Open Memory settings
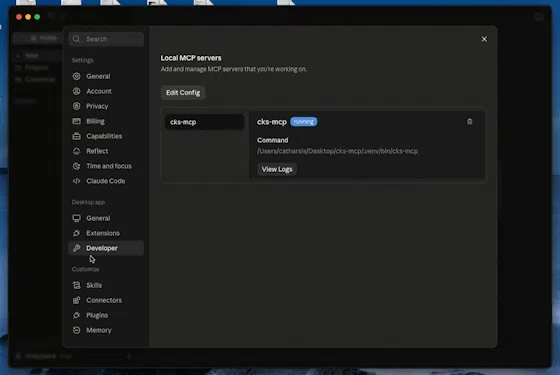The width and height of the screenshot is (560, 375). tap(106, 330)
